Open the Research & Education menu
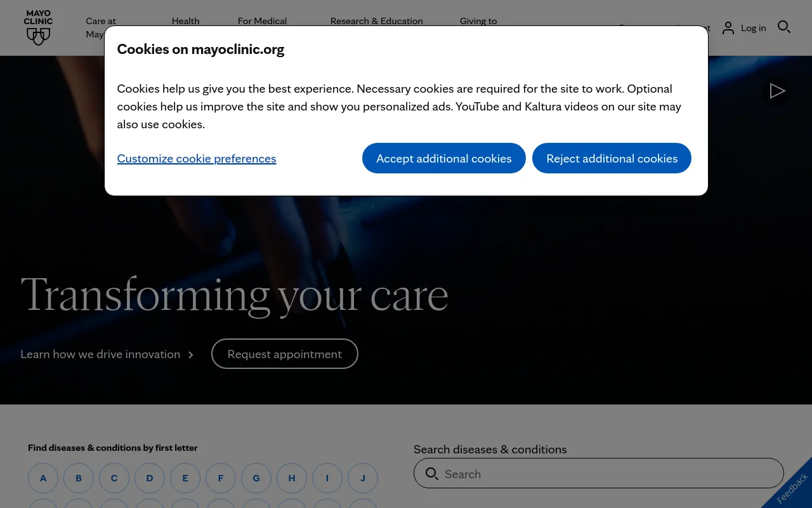Screen dimensions: 812x508 click(376, 21)
